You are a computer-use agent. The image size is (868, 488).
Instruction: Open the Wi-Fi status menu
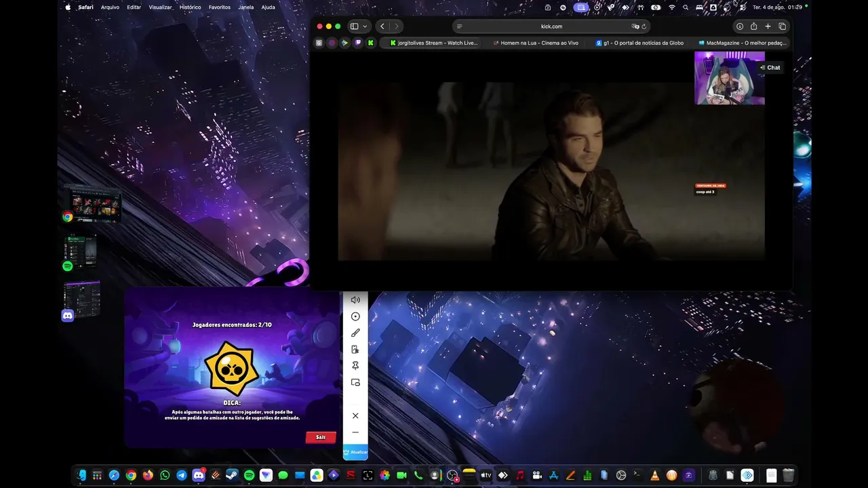(x=672, y=7)
